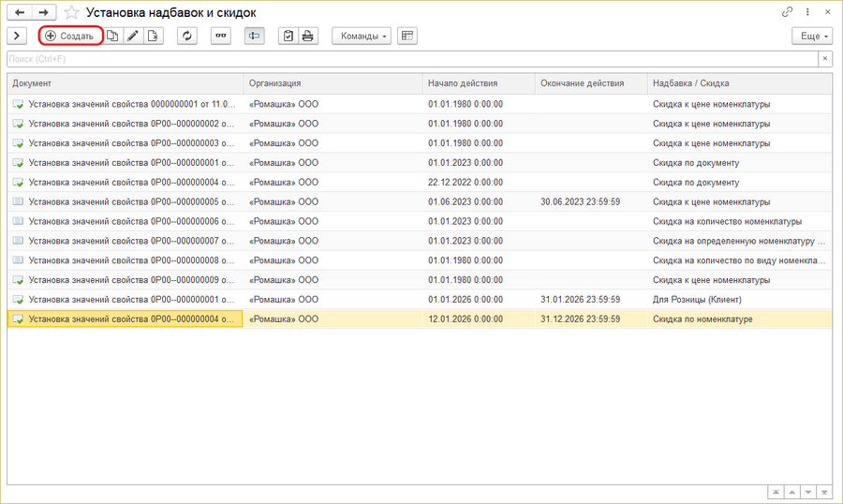This screenshot has width=843, height=504.
Task: Select the document row 0Р00--000000007
Action: (x=420, y=241)
